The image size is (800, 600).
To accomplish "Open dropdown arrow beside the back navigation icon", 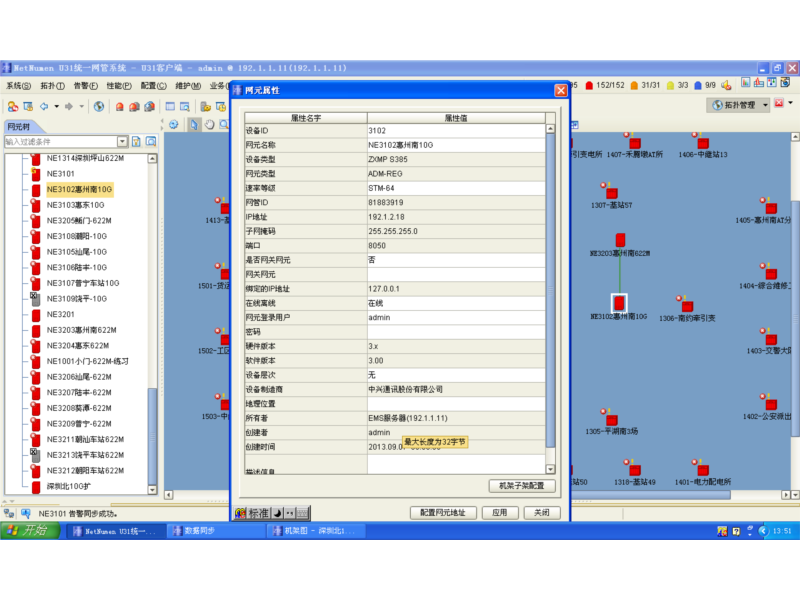I will click(x=56, y=106).
